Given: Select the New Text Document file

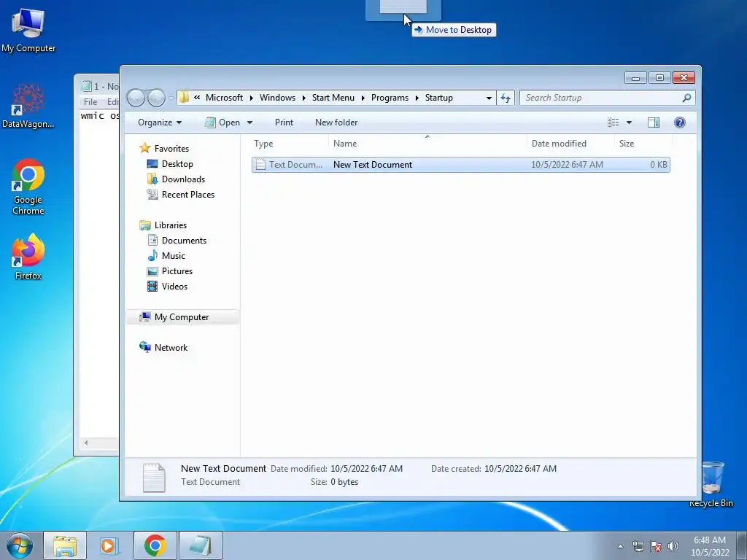Looking at the screenshot, I should [461, 165].
